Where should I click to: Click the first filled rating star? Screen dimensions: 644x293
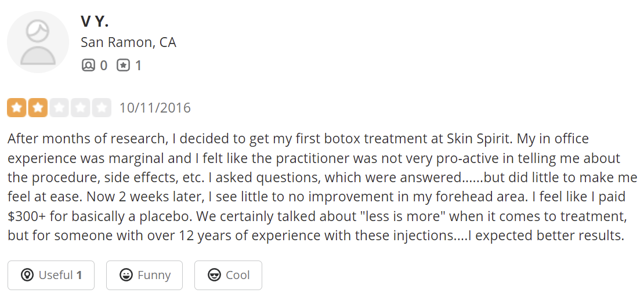[17, 108]
